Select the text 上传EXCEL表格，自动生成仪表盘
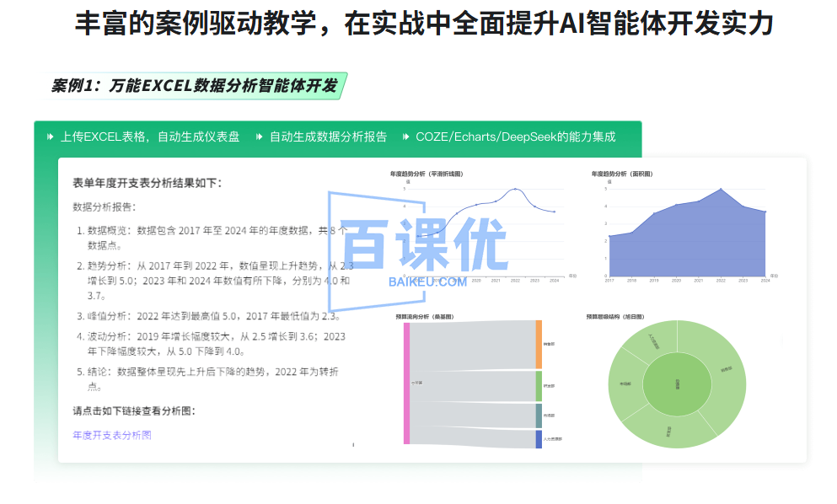The height and width of the screenshot is (504, 837). click(x=150, y=137)
